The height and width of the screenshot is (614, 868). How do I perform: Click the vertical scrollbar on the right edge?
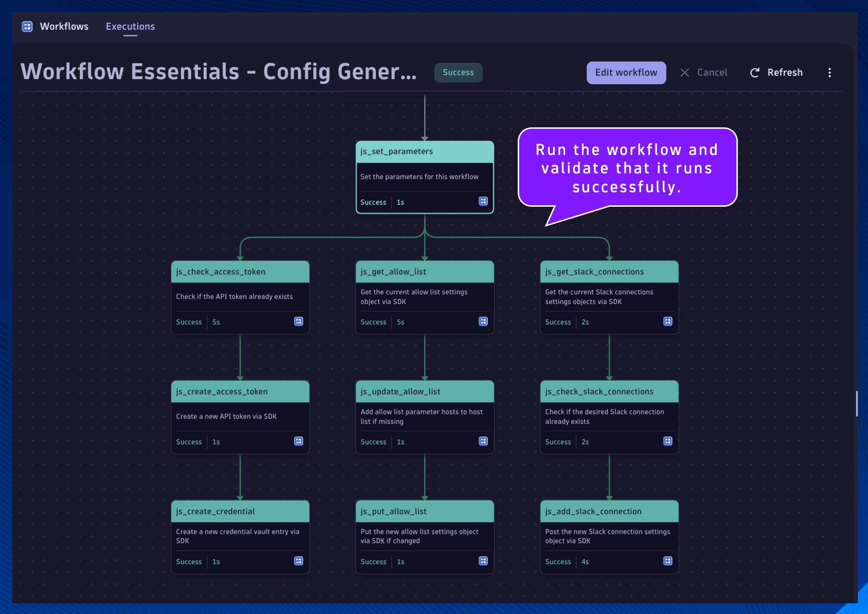coord(856,404)
